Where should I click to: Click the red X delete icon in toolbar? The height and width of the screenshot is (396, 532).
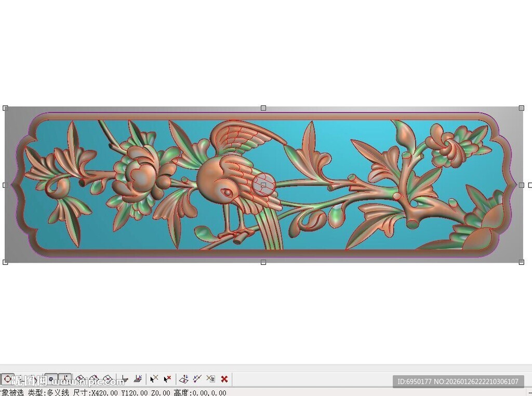224,379
